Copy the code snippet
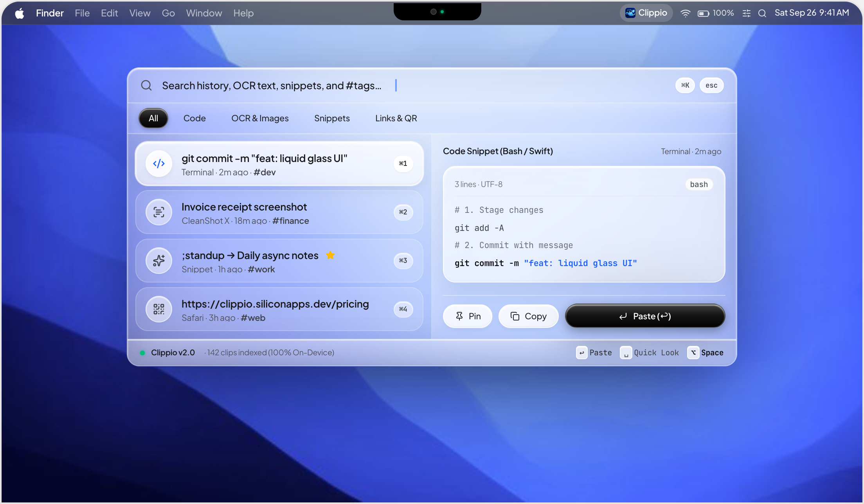 point(528,316)
